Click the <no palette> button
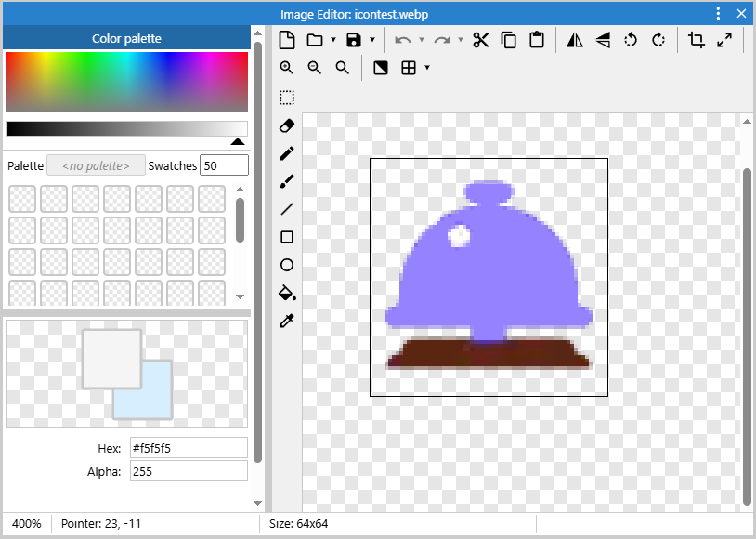The image size is (756, 539). point(96,165)
